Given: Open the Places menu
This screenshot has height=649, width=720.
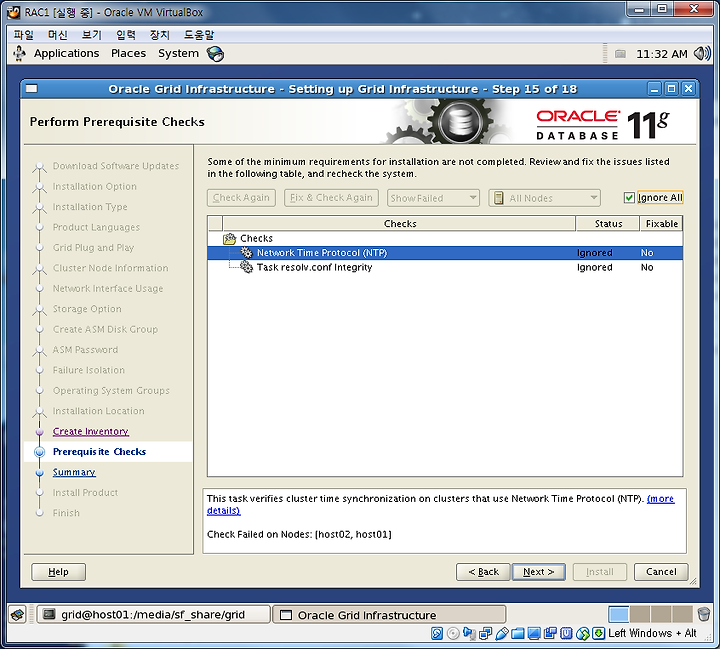Looking at the screenshot, I should pyautogui.click(x=129, y=54).
